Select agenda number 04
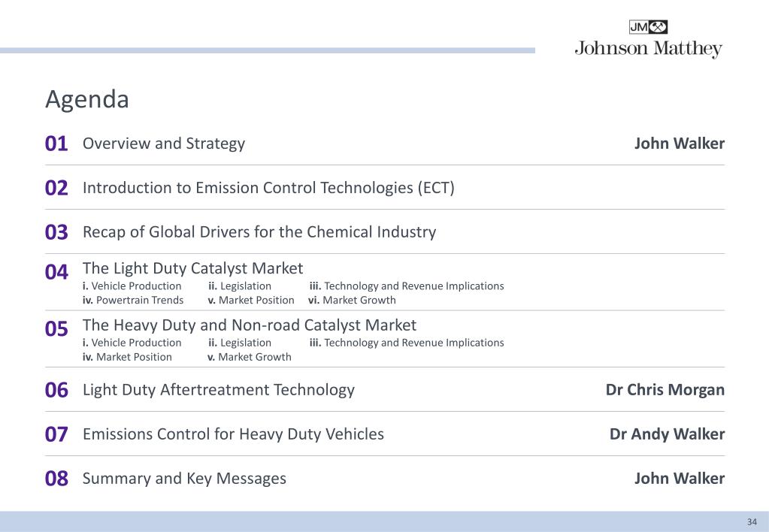 56,272
